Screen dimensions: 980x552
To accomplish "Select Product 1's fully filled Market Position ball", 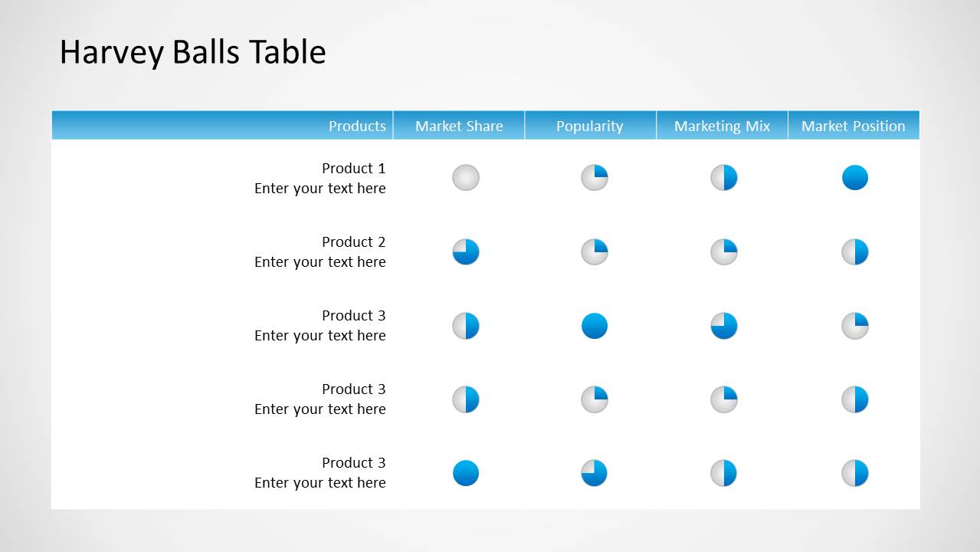I will [855, 178].
